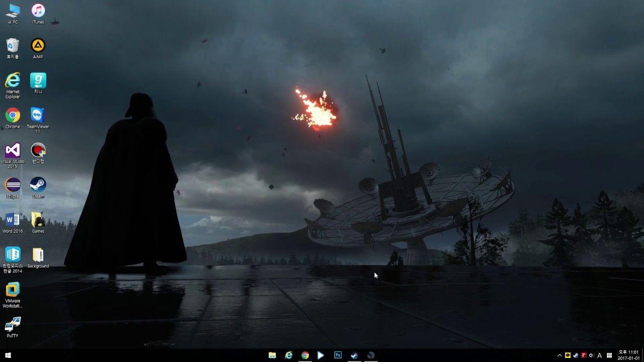Toggle the IME input mode A indicator
The height and width of the screenshot is (362, 644).
[x=599, y=355]
